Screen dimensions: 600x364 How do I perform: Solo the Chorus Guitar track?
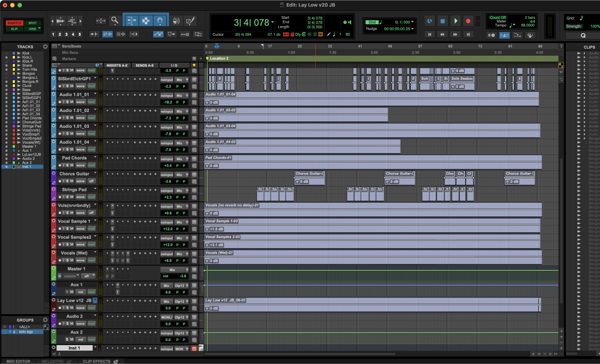click(67, 181)
